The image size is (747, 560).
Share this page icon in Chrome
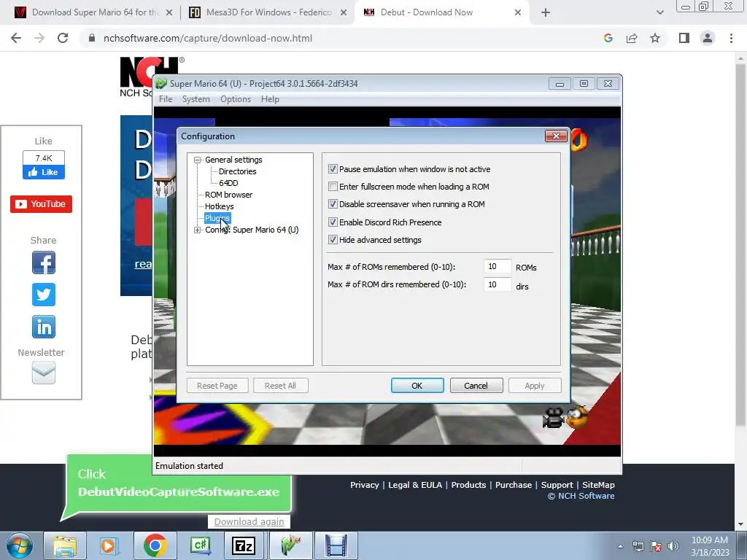click(632, 38)
